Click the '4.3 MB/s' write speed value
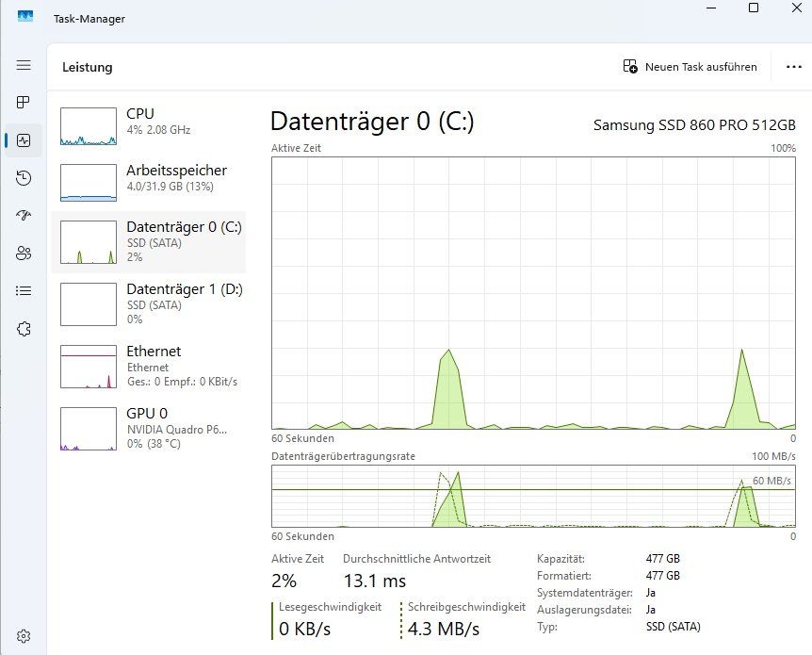 (444, 629)
